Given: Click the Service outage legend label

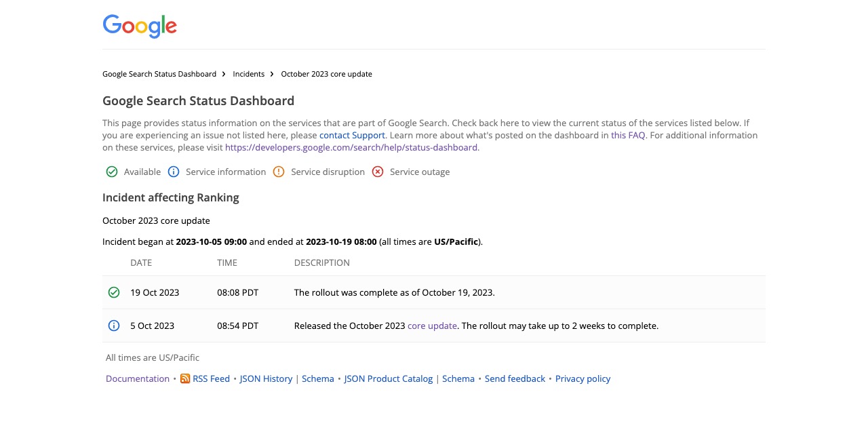Looking at the screenshot, I should point(420,172).
